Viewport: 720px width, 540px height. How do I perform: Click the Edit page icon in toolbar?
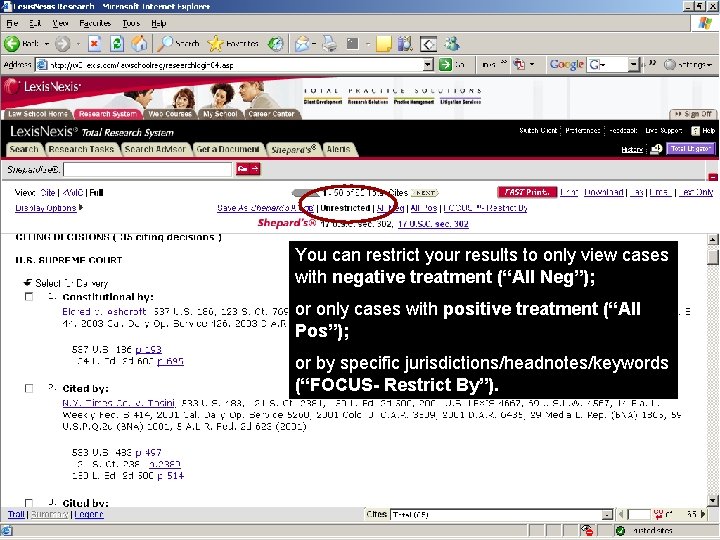[x=352, y=44]
